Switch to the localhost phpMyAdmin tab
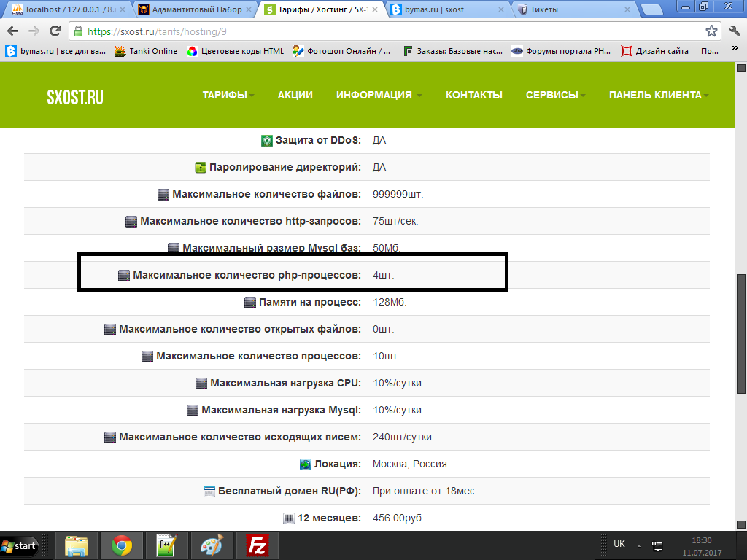Screen dimensions: 747x560 (x=66, y=9)
